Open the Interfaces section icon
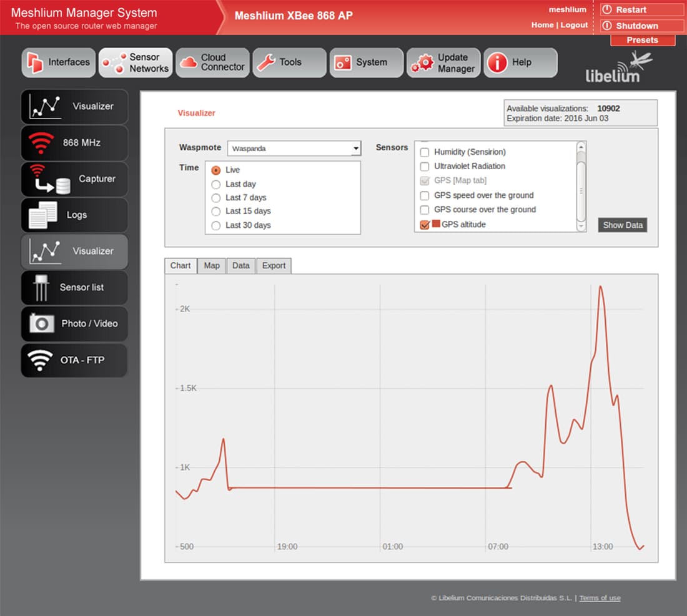Image resolution: width=687 pixels, height=616 pixels. tap(35, 62)
